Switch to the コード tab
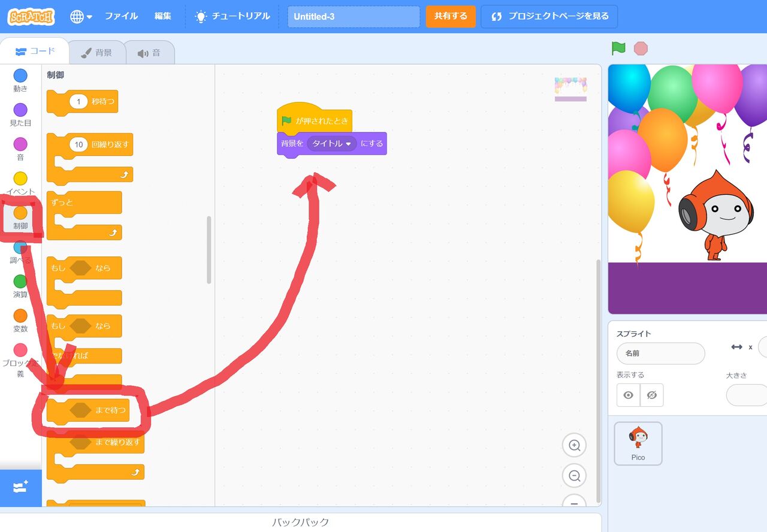This screenshot has width=767, height=532. coord(35,52)
